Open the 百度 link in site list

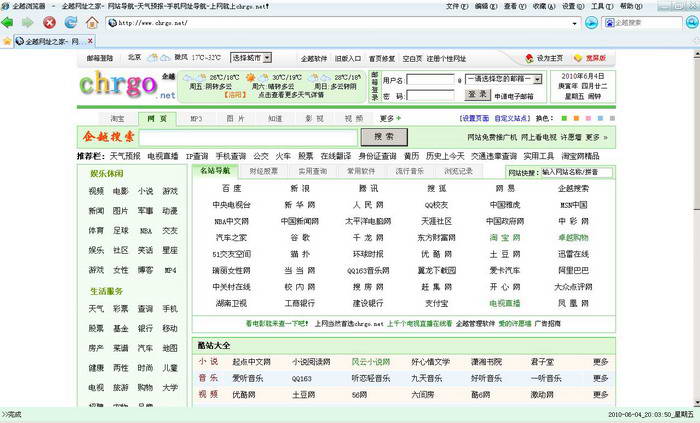pos(231,188)
